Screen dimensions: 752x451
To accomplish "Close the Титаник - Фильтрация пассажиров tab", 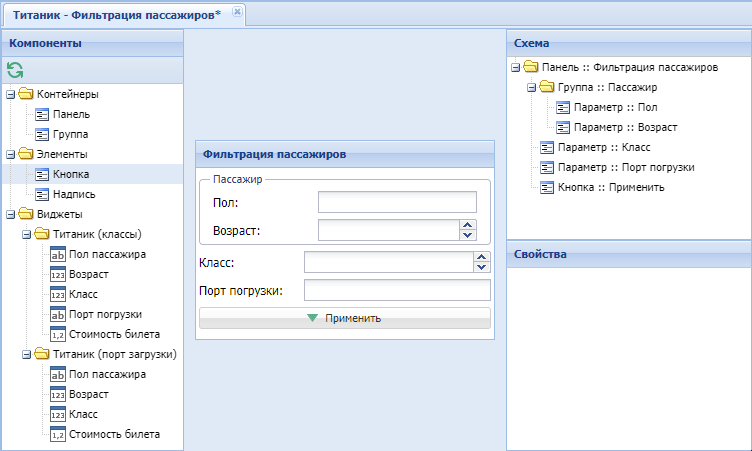I will point(236,12).
